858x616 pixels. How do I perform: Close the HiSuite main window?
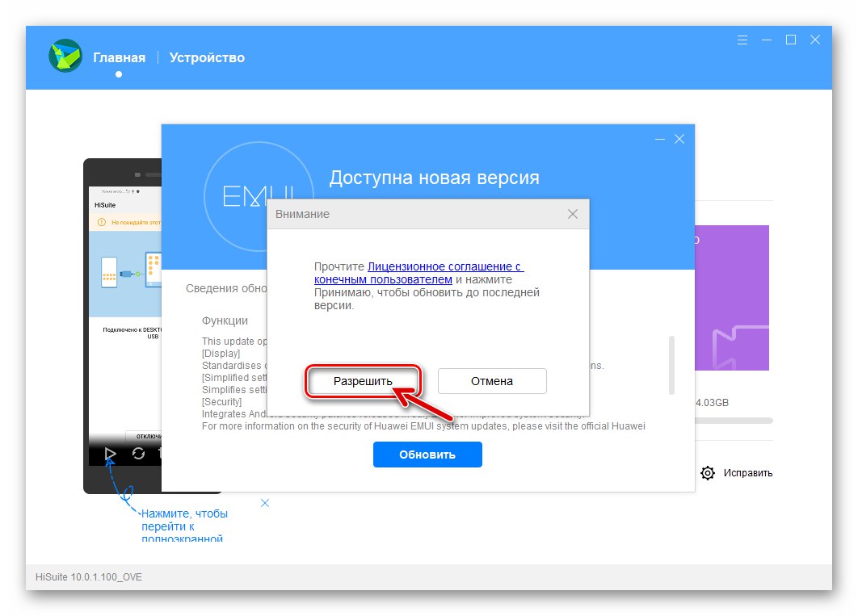pyautogui.click(x=814, y=40)
